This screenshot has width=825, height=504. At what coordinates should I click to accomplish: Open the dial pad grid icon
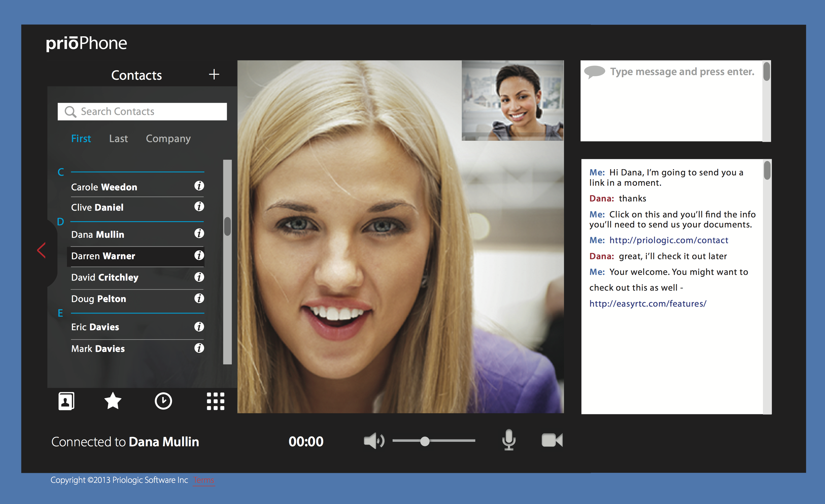click(x=215, y=401)
